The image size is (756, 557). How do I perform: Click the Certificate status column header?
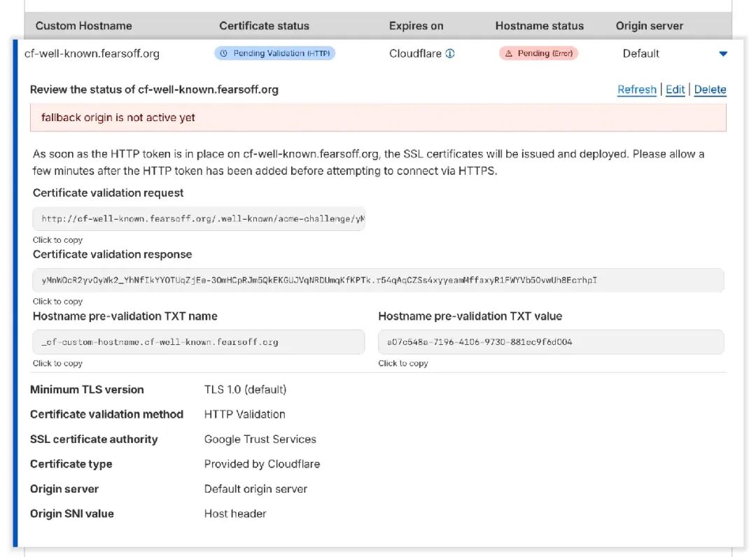(264, 26)
